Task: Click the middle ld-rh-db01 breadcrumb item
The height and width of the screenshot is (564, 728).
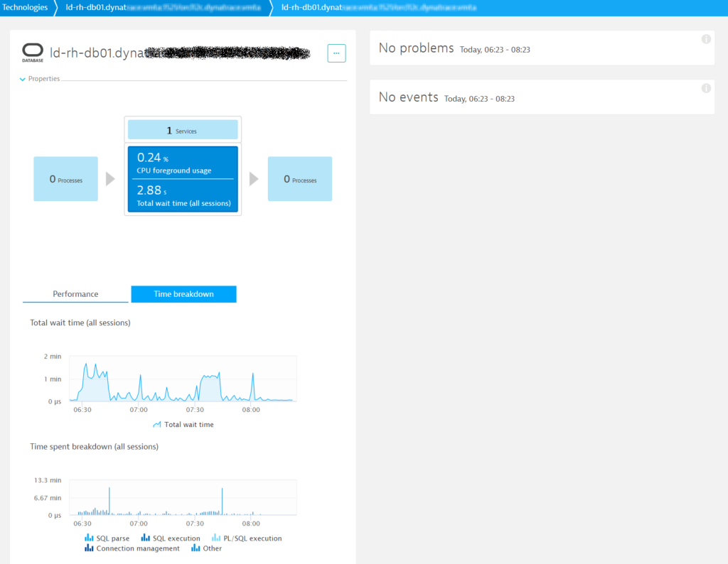Action: pos(163,7)
